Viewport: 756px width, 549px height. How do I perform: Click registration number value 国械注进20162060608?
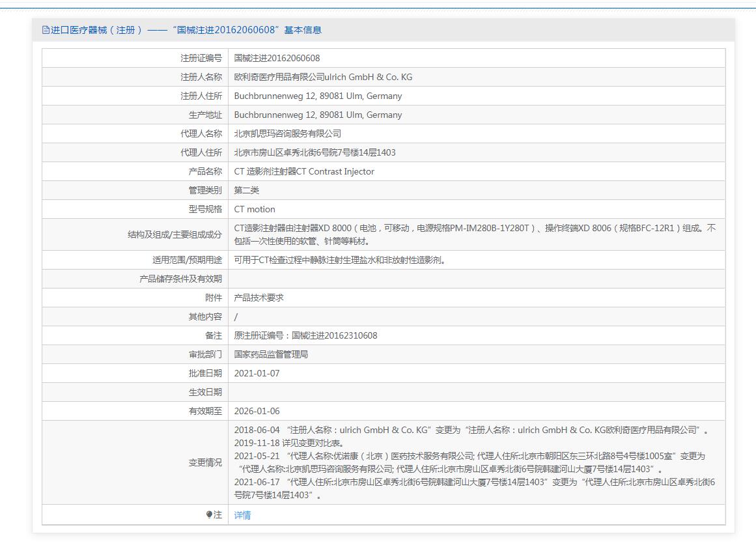277,58
